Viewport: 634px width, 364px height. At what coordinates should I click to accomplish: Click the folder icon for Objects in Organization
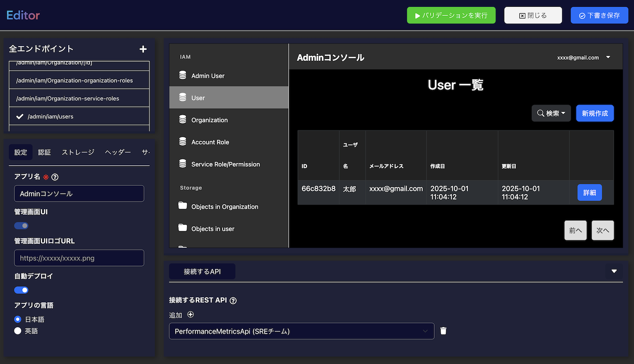[183, 206]
